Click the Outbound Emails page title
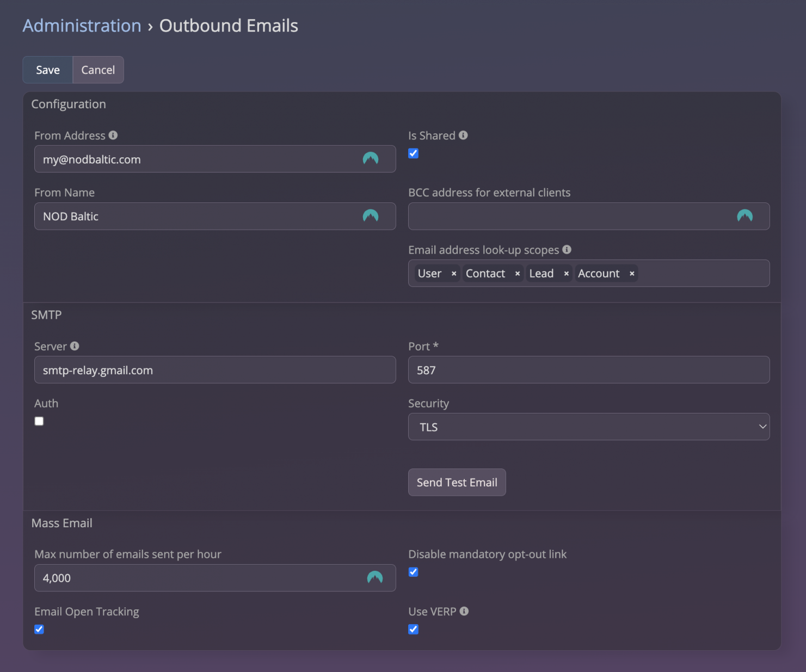Image resolution: width=806 pixels, height=672 pixels. coord(229,26)
